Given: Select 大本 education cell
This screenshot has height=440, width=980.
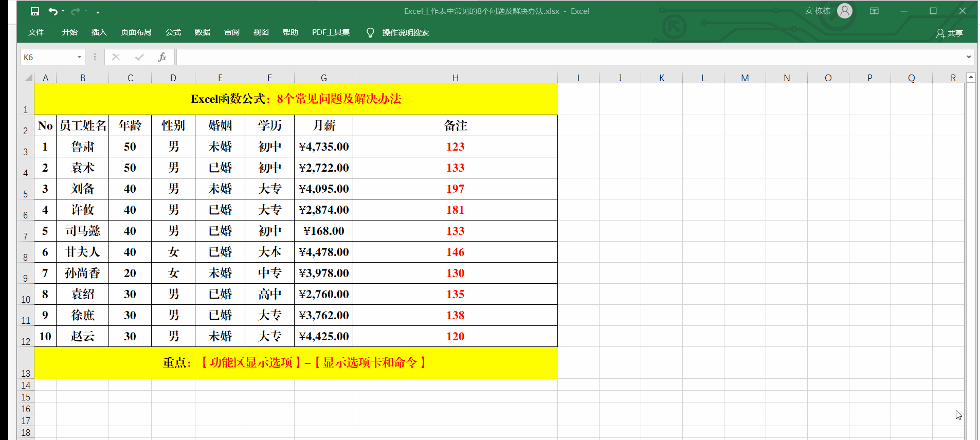Looking at the screenshot, I should point(270,252).
